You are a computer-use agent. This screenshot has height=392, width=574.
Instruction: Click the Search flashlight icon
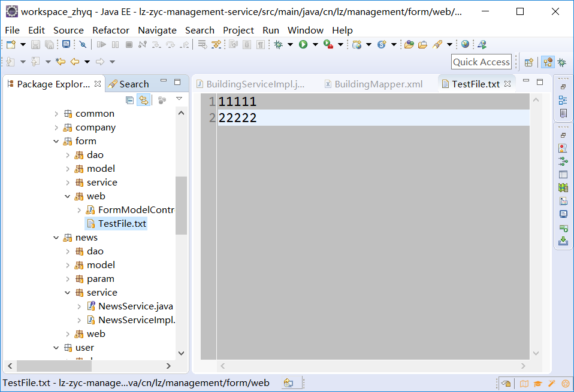point(437,45)
